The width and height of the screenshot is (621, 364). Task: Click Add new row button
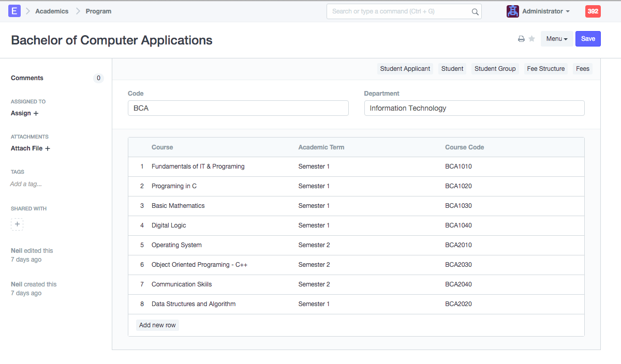[157, 325]
